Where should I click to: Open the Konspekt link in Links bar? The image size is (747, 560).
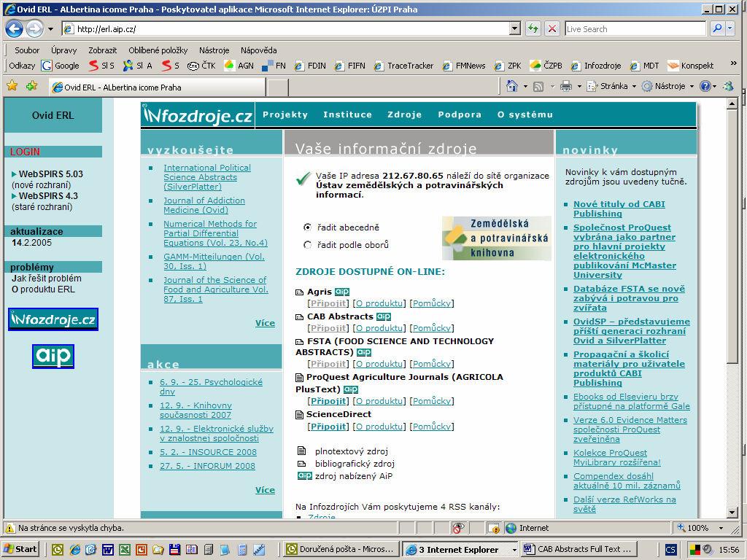point(690,66)
